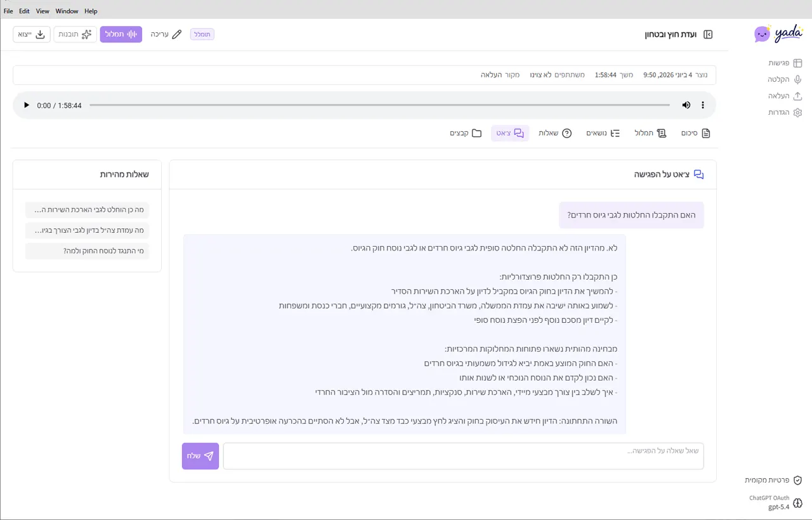Click the ייצוא export button
This screenshot has height=520, width=812.
coord(32,34)
